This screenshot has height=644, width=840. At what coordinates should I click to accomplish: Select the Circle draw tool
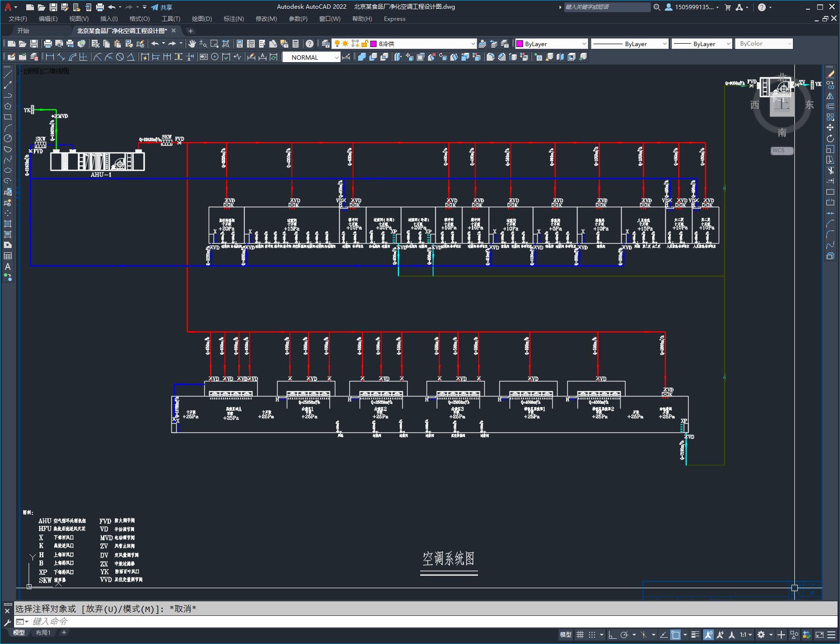point(8,138)
